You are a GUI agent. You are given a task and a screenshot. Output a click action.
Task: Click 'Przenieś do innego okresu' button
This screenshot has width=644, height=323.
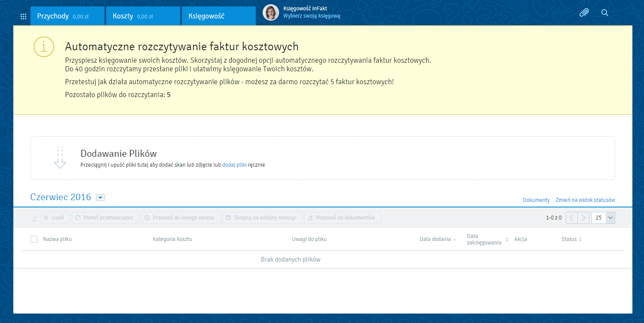[x=181, y=218]
